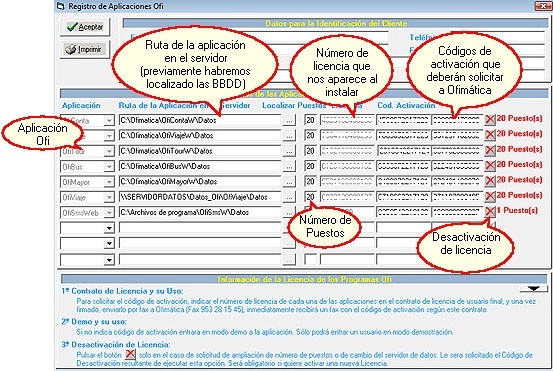Expand the OfiBus application dropdown
The height and width of the screenshot is (371, 553).
coord(109,166)
